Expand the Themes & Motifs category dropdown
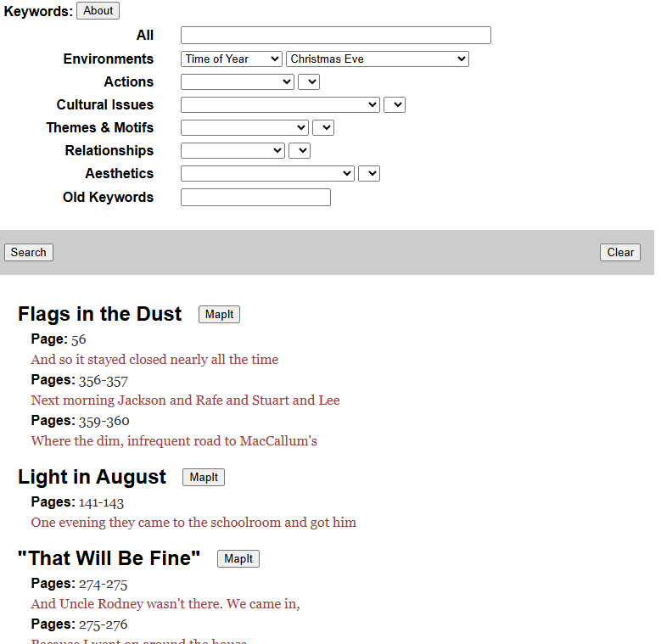This screenshot has width=661, height=644. coord(244,128)
